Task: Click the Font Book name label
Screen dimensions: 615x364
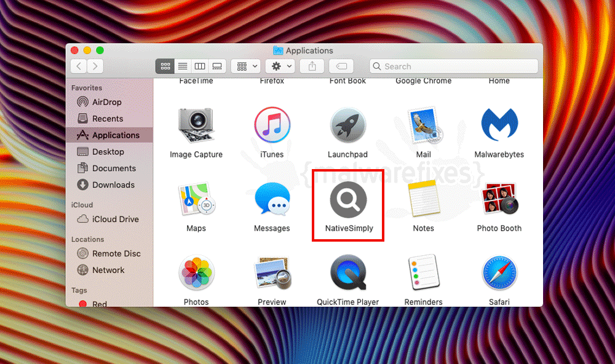Action: point(348,81)
